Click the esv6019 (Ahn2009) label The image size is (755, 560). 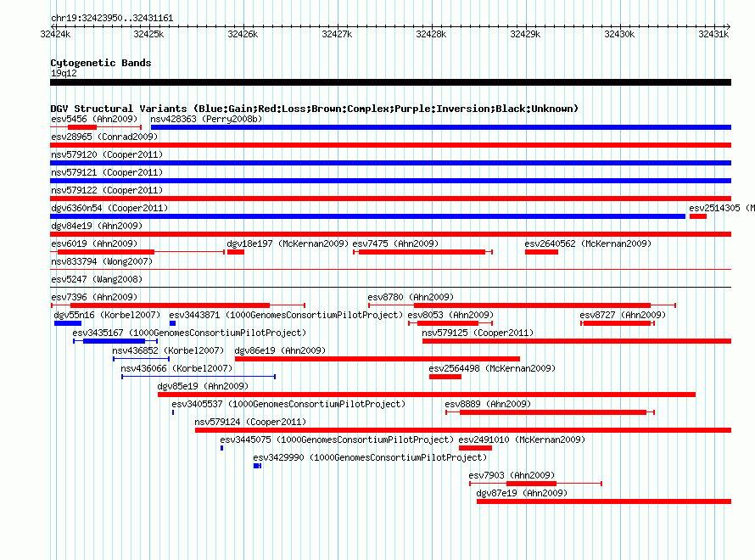(x=94, y=244)
